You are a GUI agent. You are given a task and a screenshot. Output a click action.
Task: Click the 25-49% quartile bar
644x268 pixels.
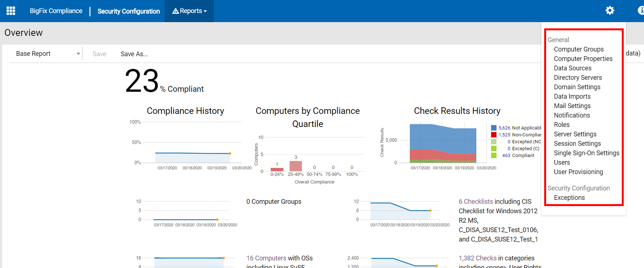click(296, 166)
